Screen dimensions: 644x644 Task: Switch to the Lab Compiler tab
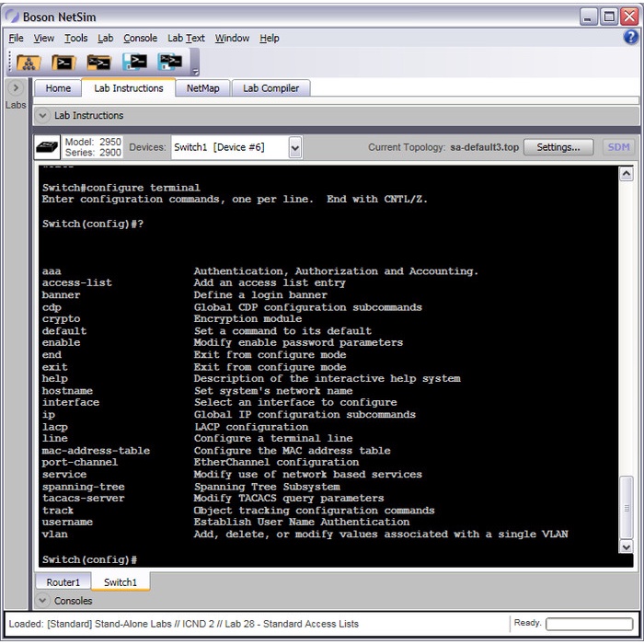[270, 88]
